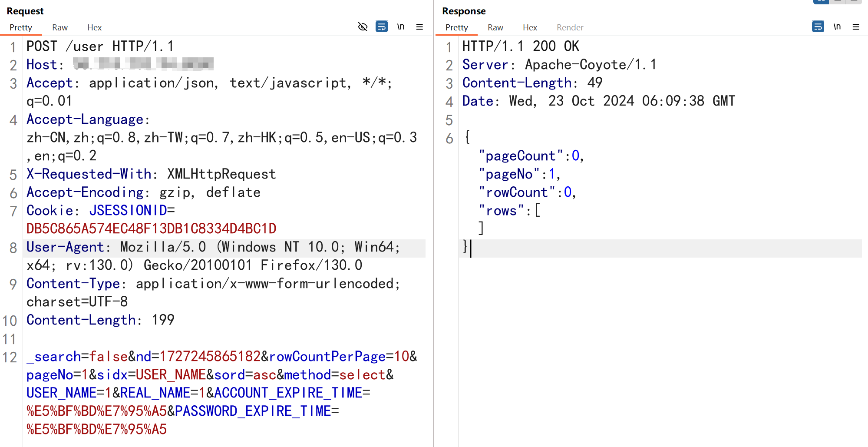Screen dimensions: 868x447
Task: Switch to the Hex tab in Request pane
Action: 94,27
